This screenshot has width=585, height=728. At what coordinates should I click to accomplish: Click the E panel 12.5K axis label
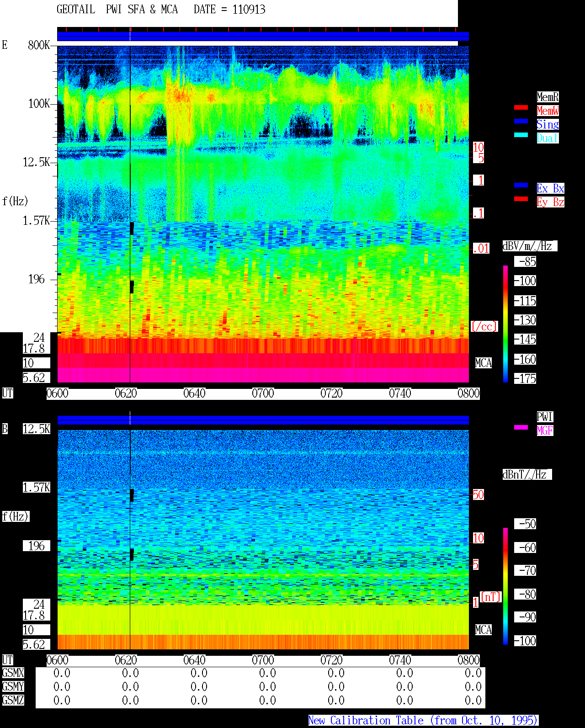[36, 162]
